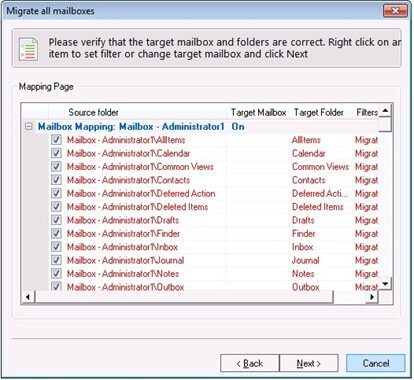
Task: Collapse the Mailbox Mapping Administrator1 group
Action: [x=29, y=126]
